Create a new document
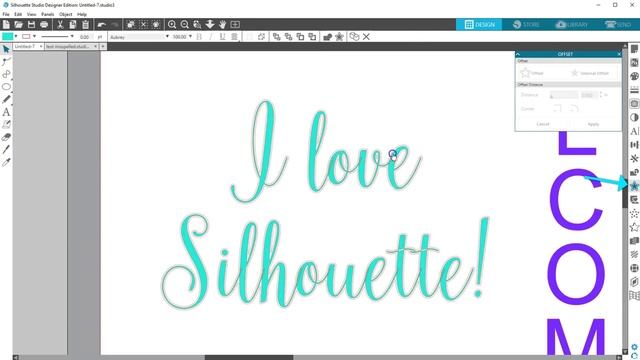Viewport: 640px width, 360px height. 6,24
